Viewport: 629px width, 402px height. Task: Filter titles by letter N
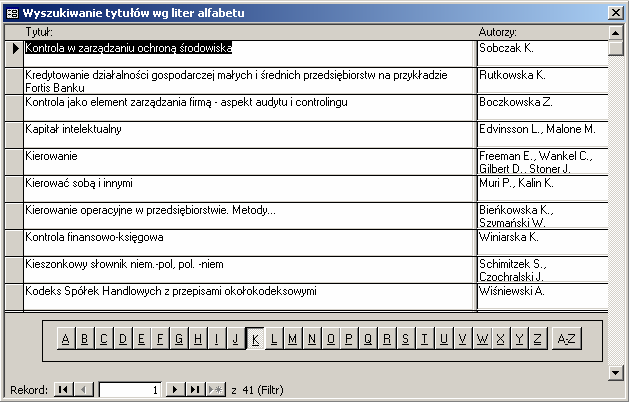click(x=311, y=339)
